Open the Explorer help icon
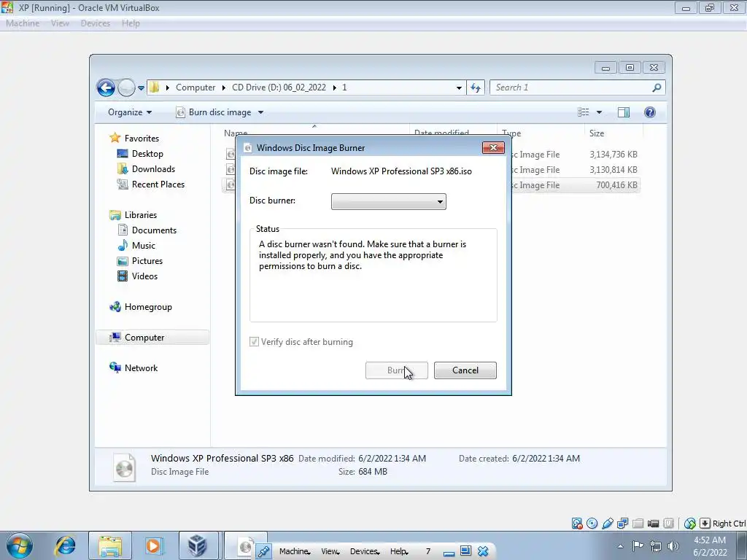747x560 pixels. pos(650,112)
